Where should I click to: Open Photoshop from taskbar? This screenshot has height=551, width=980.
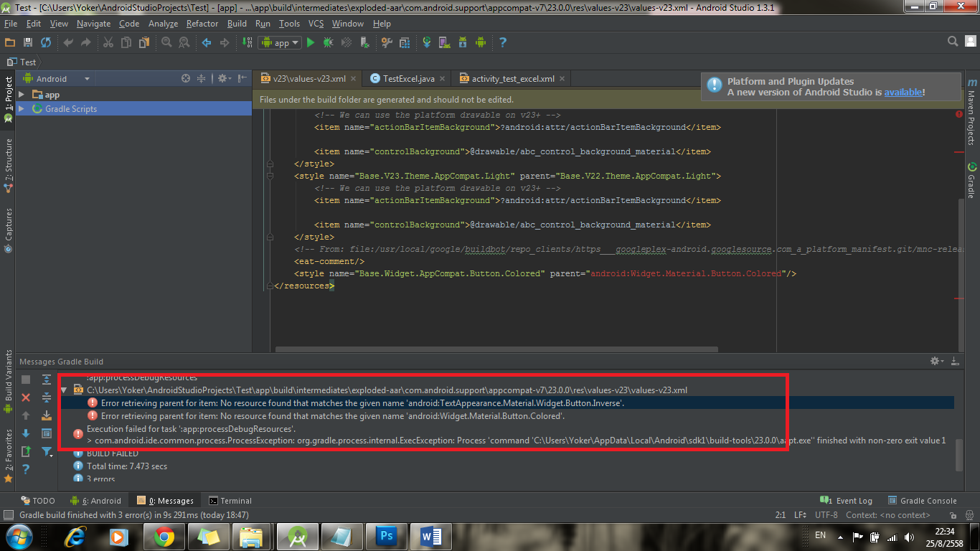click(386, 536)
